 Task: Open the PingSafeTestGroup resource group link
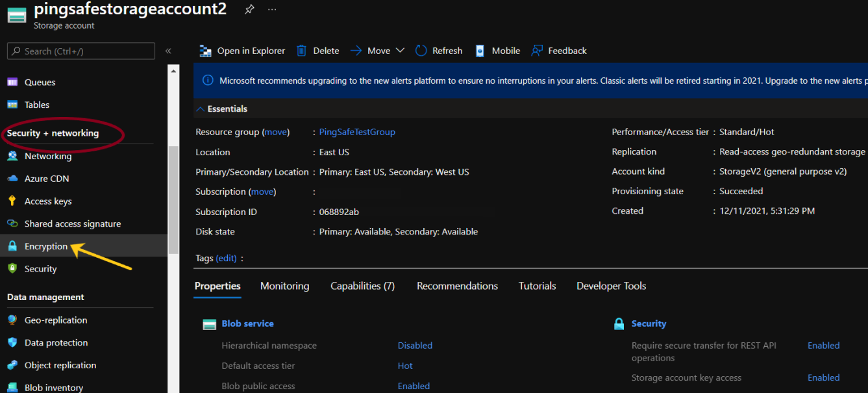[x=357, y=132]
